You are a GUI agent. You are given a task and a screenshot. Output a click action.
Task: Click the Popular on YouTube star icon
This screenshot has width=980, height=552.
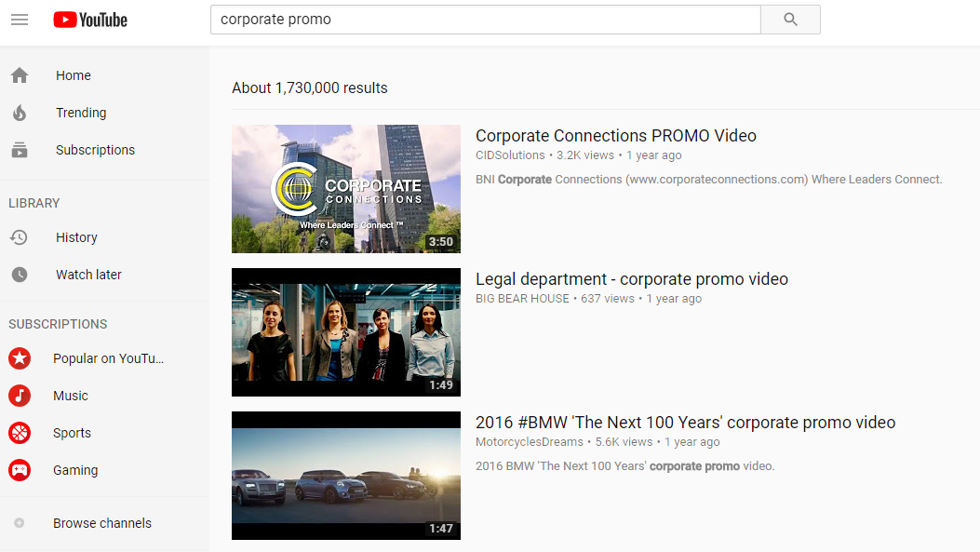pyautogui.click(x=19, y=358)
